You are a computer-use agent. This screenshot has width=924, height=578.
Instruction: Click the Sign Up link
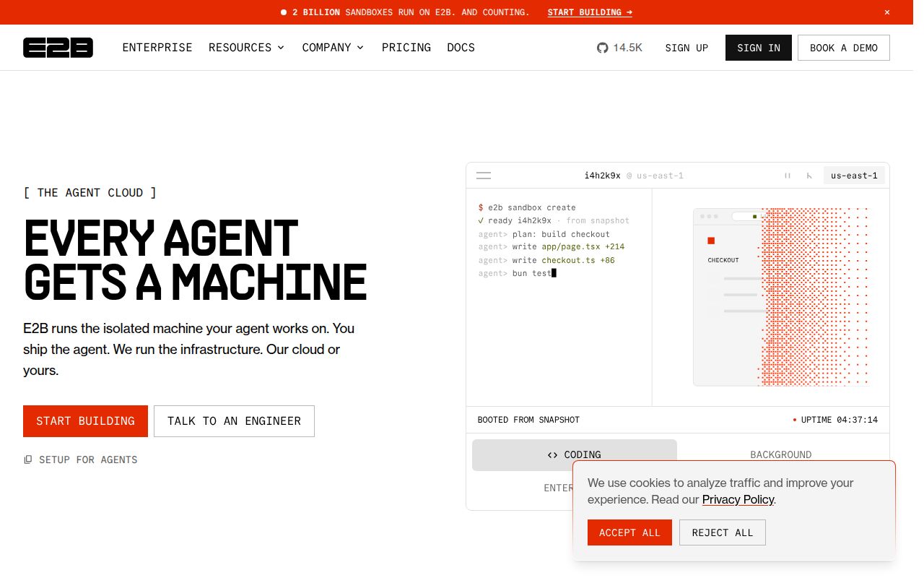687,48
